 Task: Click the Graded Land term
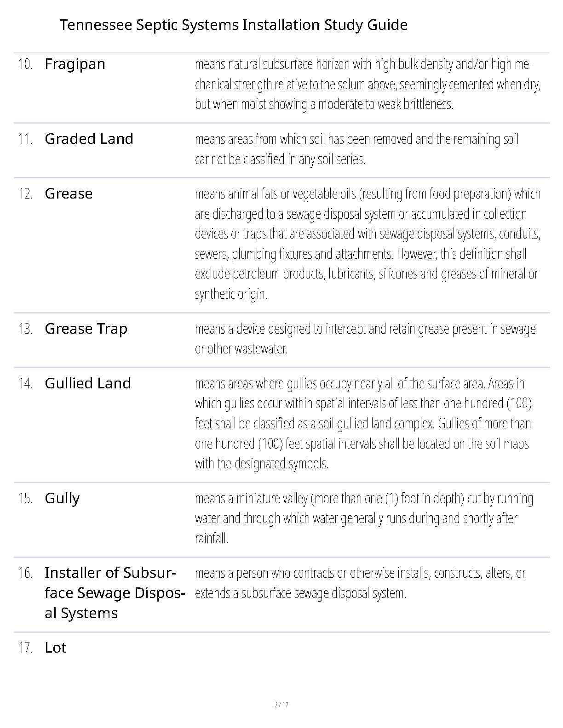click(89, 139)
